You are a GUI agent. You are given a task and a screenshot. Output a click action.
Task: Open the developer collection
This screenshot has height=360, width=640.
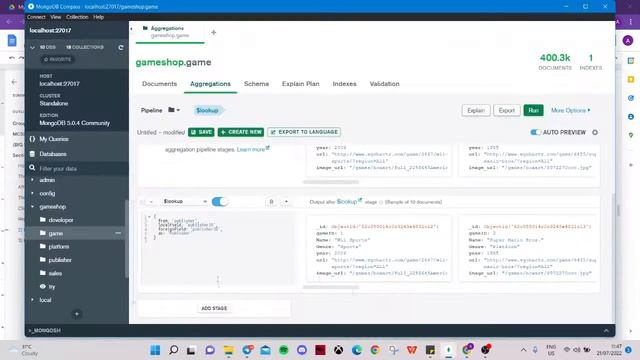coord(61,220)
